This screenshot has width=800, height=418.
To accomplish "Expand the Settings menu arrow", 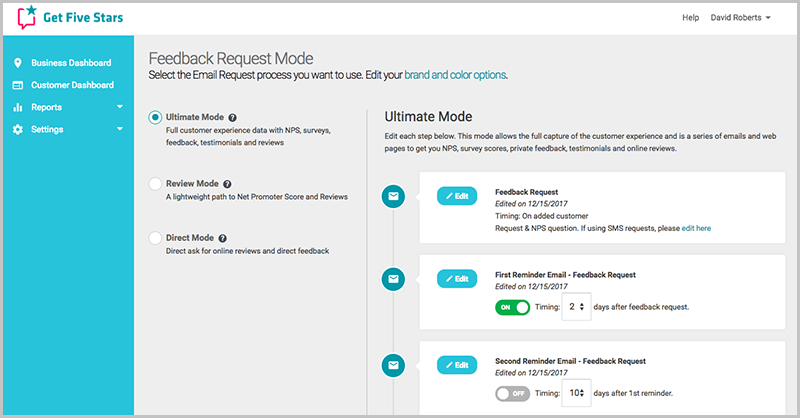I will [x=120, y=129].
